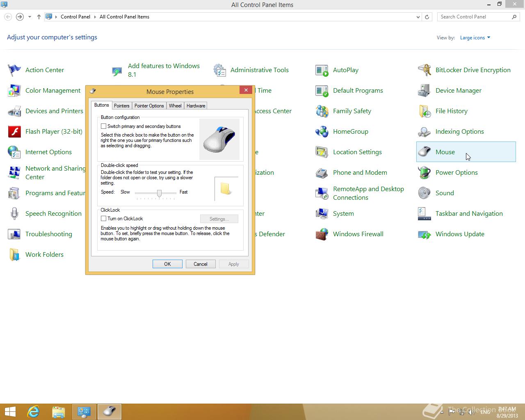Check the Turn on ClickLock box
525x420 pixels.
(x=104, y=219)
